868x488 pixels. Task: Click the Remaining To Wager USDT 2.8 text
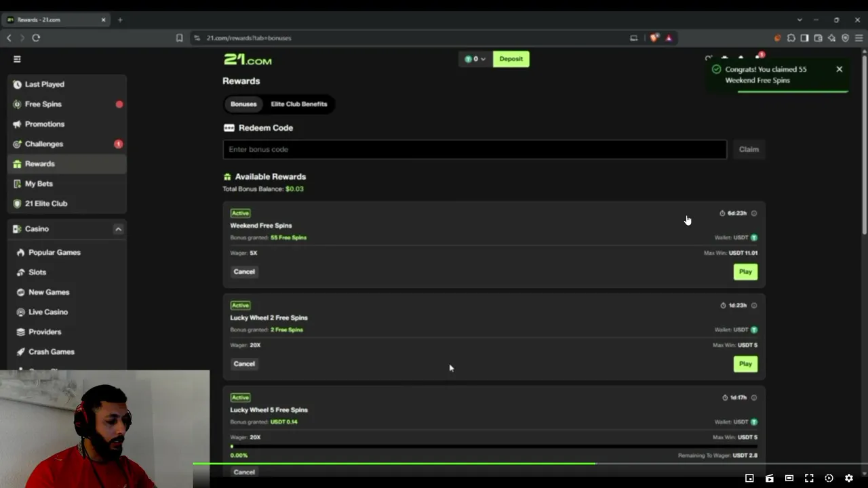717,455
